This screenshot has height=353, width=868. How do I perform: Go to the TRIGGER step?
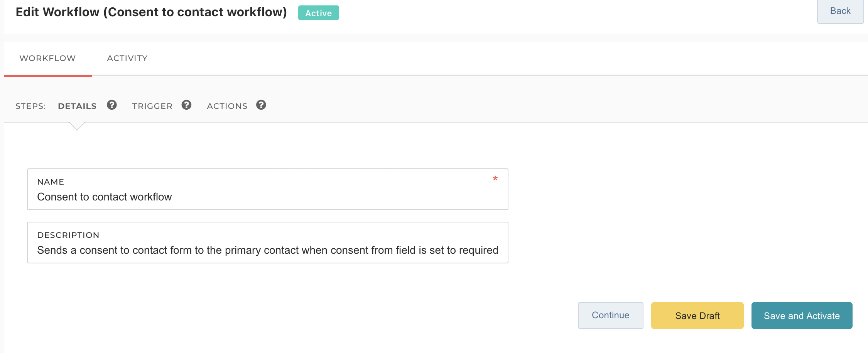(x=152, y=106)
